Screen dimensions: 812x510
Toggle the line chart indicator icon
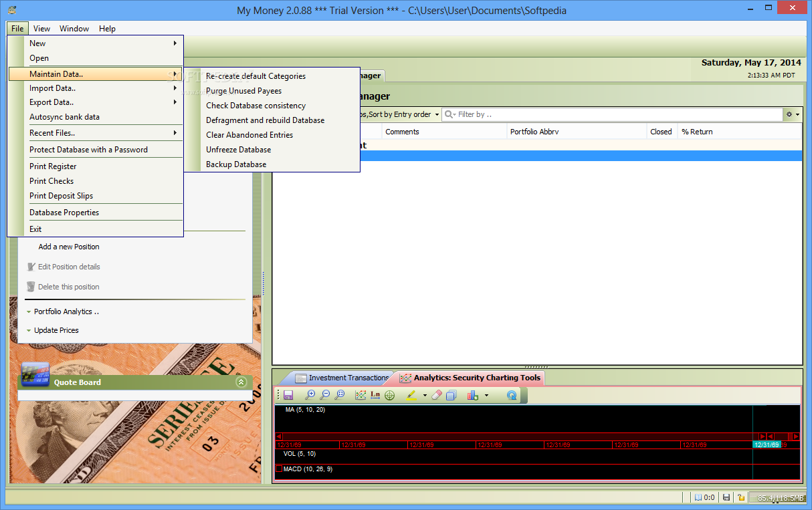click(x=361, y=395)
